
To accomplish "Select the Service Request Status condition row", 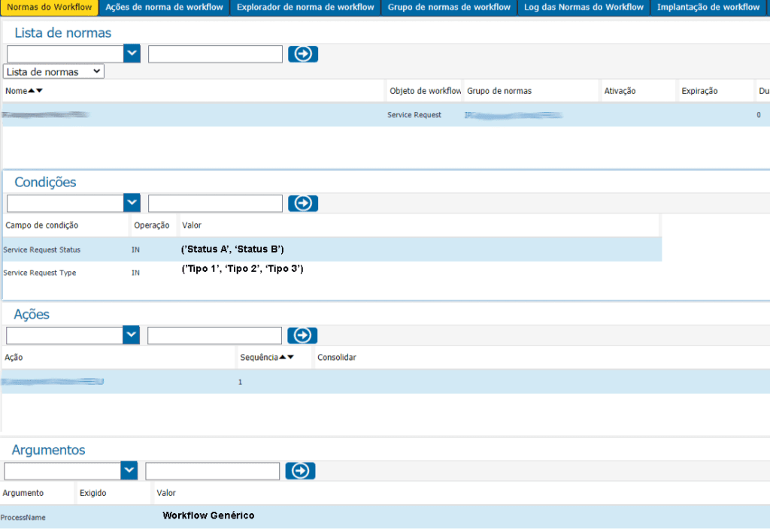I will click(332, 249).
